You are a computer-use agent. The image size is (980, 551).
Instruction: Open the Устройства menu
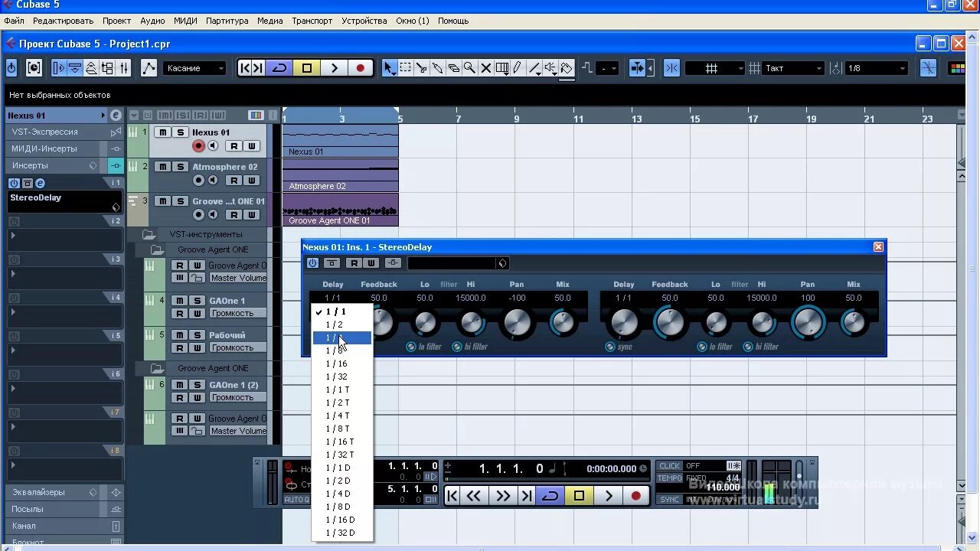pos(364,21)
